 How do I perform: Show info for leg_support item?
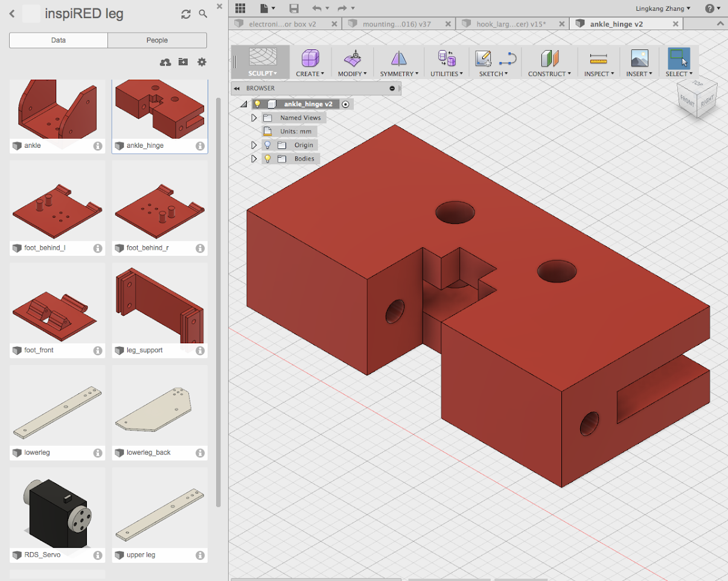point(200,351)
